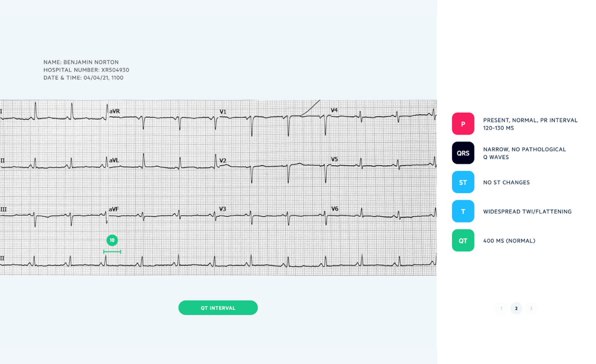This screenshot has height=364, width=596.
Task: Click the blue ST segment badge
Action: 463,182
